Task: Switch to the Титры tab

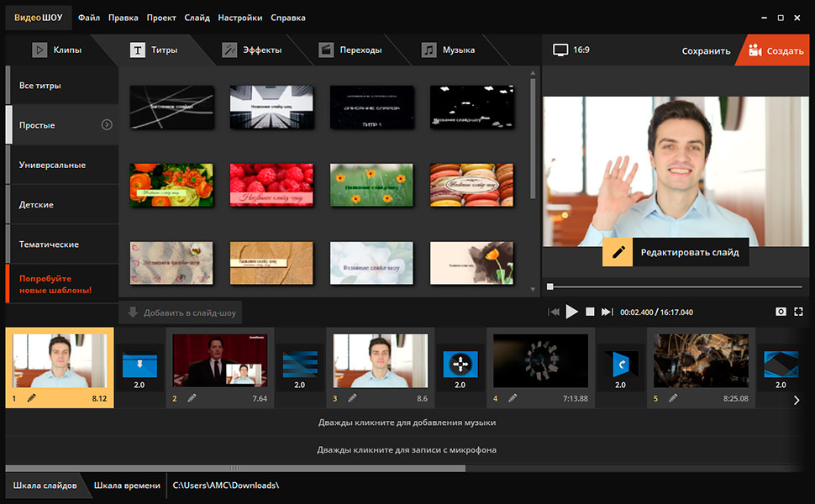Action: [154, 50]
